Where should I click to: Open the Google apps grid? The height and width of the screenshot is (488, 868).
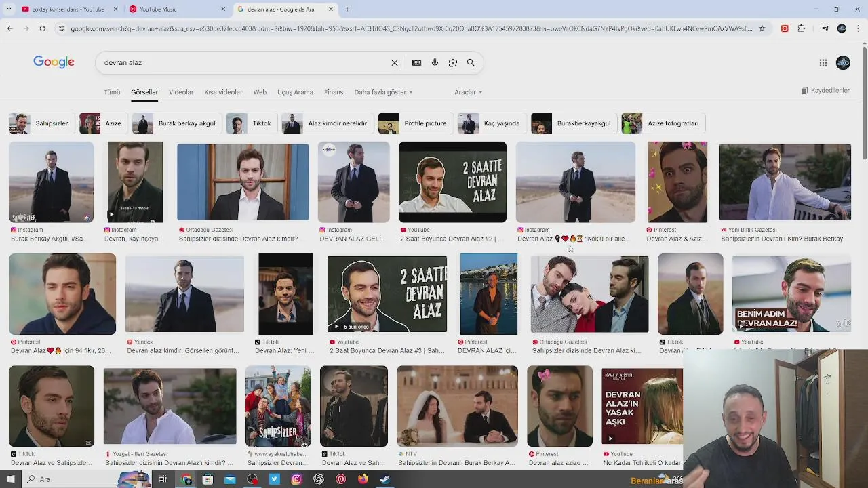(x=823, y=62)
